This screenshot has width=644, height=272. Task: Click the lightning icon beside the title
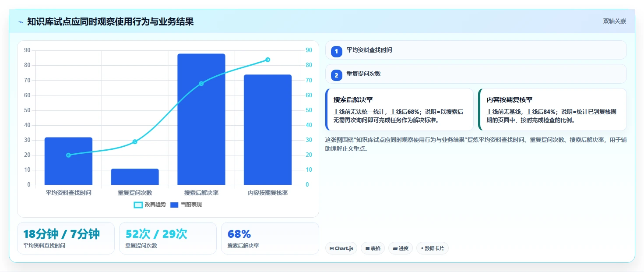point(21,22)
